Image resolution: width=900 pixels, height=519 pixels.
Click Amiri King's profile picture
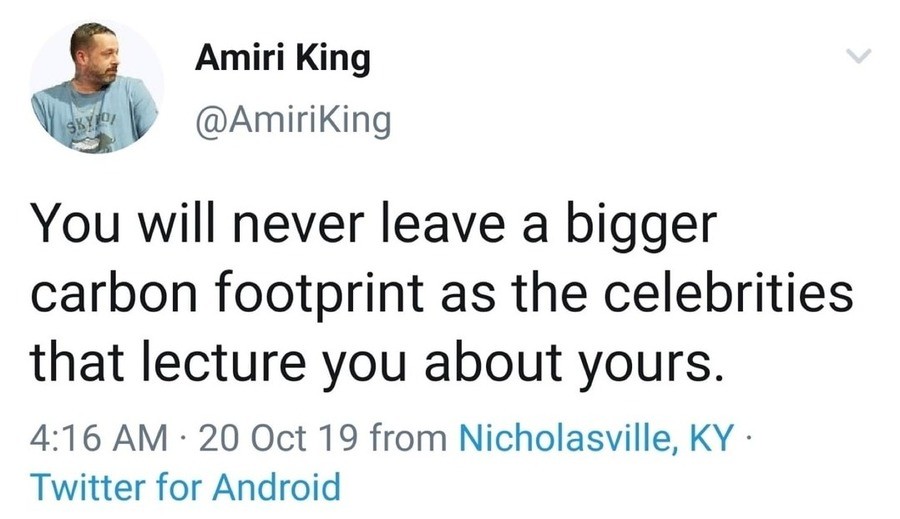point(97,86)
